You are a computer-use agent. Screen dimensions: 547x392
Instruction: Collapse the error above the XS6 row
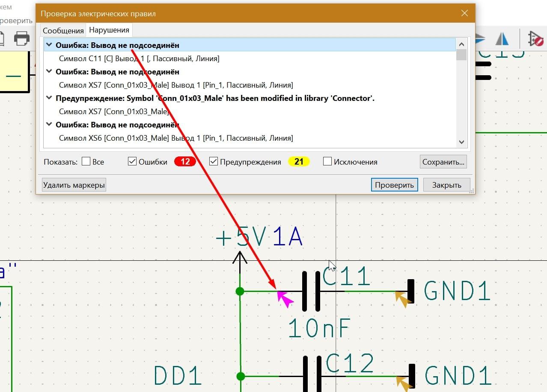[49, 124]
